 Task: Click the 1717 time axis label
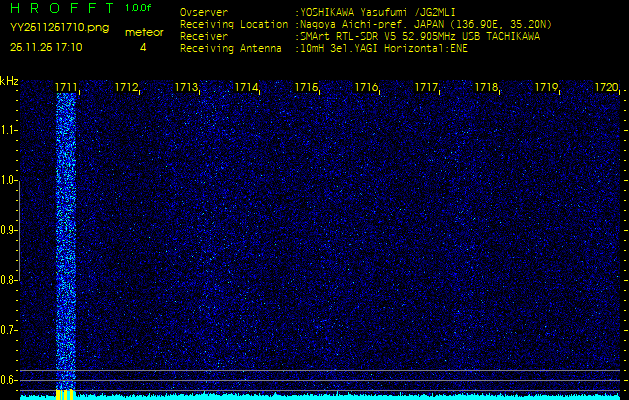[x=426, y=87]
